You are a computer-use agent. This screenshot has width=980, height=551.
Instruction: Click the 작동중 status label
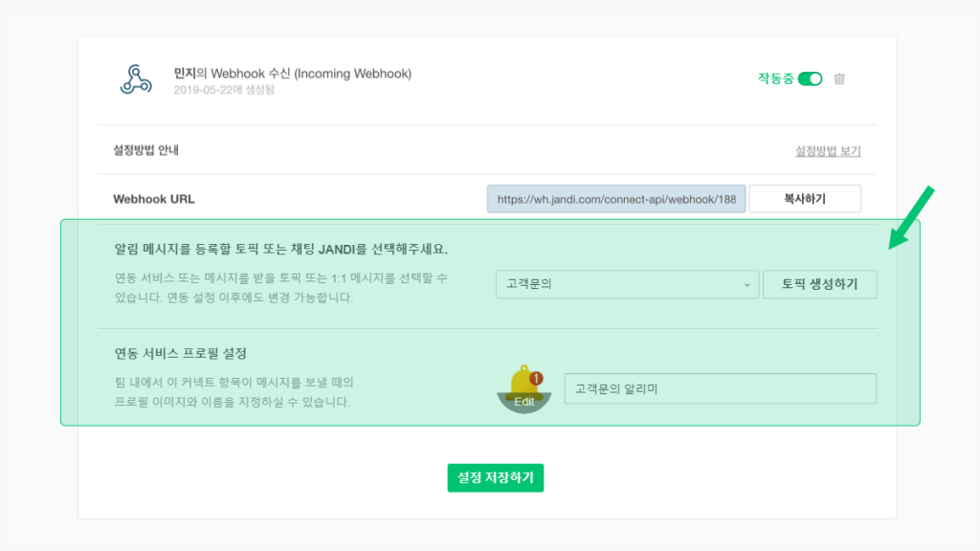pos(775,79)
